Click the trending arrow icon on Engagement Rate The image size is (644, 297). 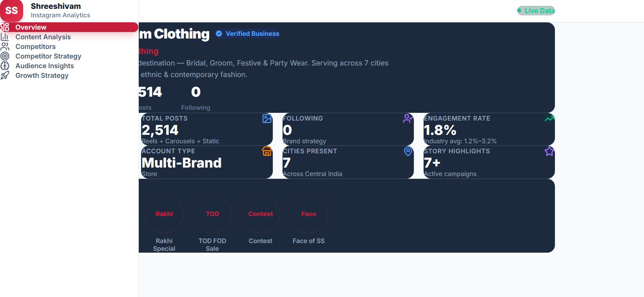549,119
